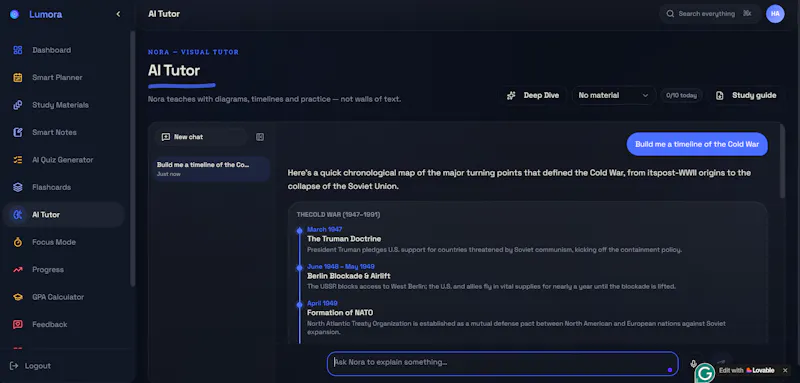Click the Smart Planner calendar icon
The height and width of the screenshot is (383, 800).
pos(18,78)
